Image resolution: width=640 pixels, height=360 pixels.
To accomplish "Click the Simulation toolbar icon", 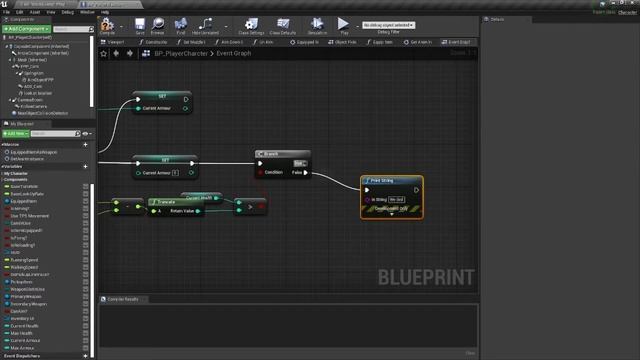I will pyautogui.click(x=317, y=26).
